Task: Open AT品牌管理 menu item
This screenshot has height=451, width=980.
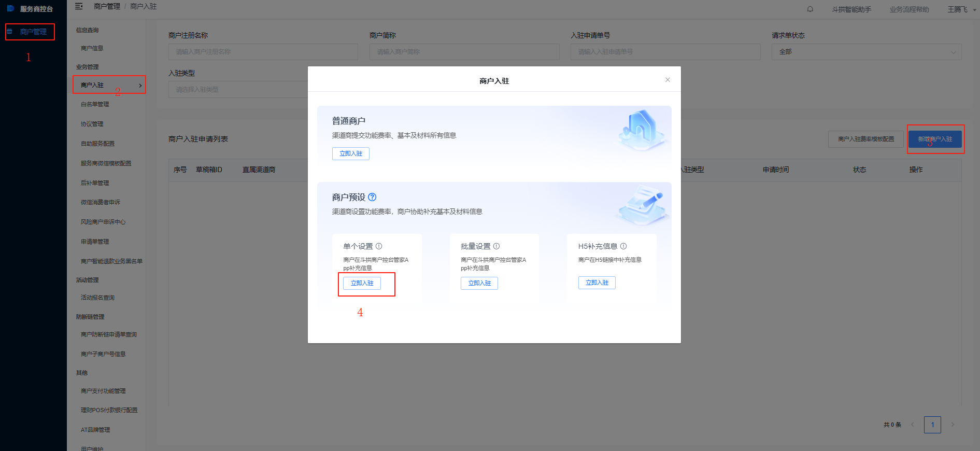Action: (95, 430)
